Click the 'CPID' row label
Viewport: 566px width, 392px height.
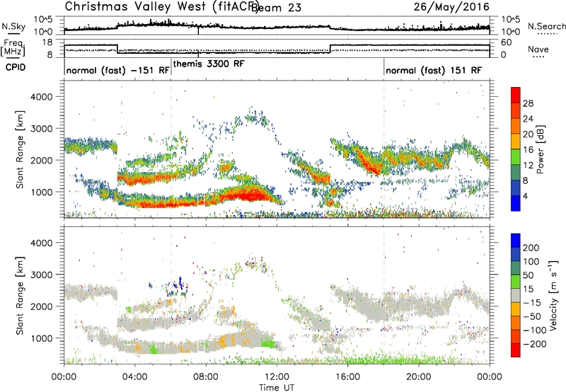pos(16,67)
